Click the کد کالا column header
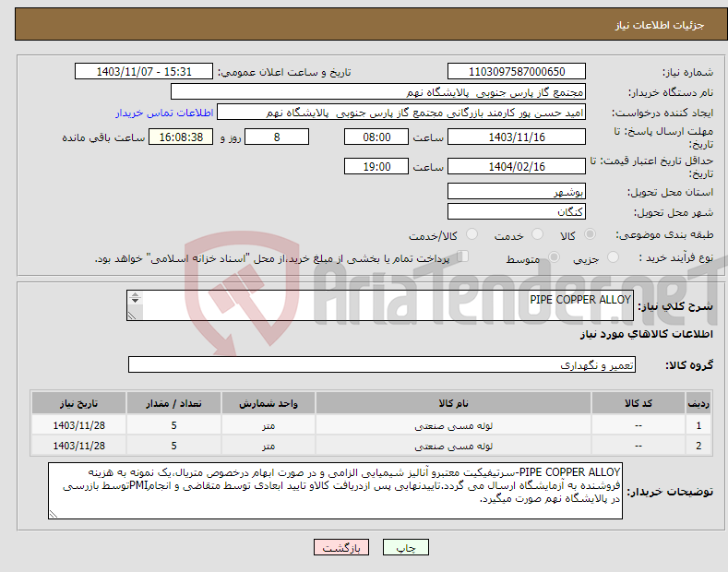 point(638,403)
